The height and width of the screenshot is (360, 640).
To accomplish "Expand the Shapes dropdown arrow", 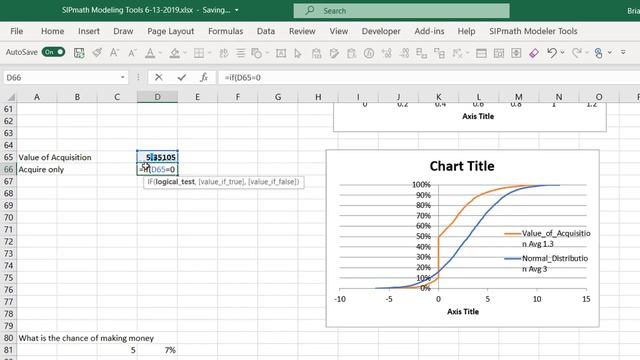I will (267, 53).
